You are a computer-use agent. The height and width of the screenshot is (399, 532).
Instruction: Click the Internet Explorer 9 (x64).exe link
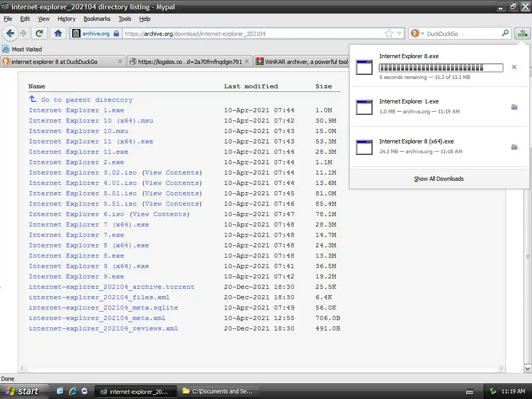pyautogui.click(x=89, y=266)
